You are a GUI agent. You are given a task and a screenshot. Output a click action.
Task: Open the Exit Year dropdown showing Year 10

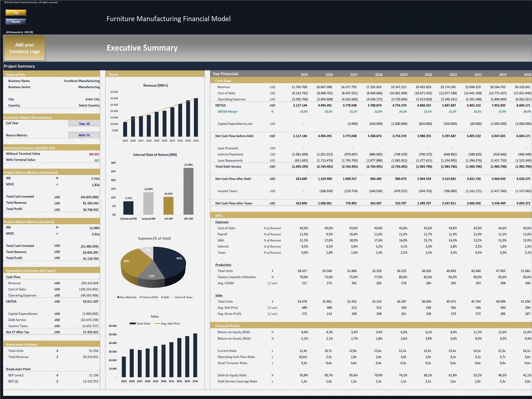pyautogui.click(x=84, y=123)
